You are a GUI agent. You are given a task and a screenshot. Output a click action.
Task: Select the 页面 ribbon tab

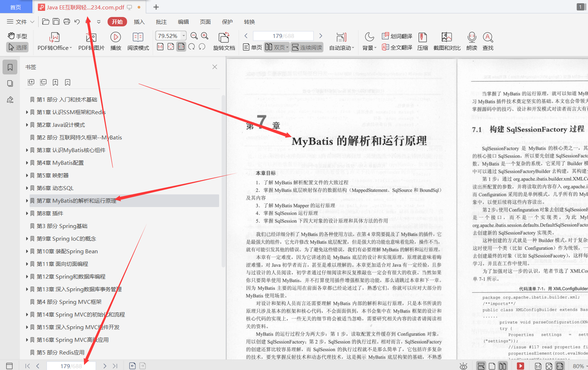(x=205, y=22)
